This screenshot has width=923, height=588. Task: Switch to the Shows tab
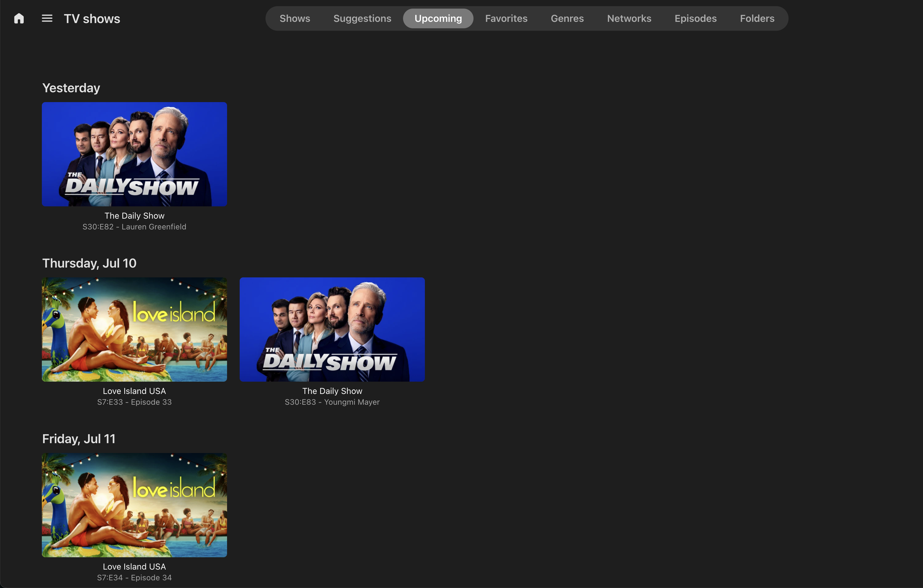(294, 18)
